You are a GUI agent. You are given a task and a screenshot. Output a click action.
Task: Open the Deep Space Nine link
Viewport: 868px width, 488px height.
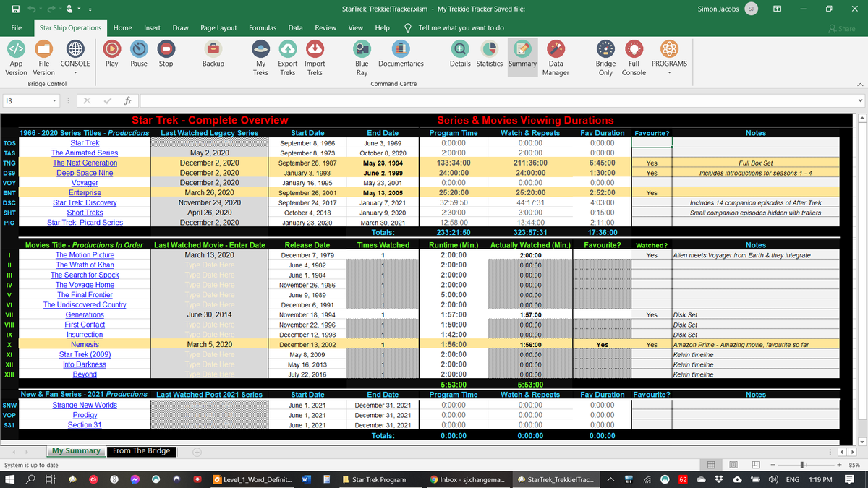pyautogui.click(x=85, y=174)
